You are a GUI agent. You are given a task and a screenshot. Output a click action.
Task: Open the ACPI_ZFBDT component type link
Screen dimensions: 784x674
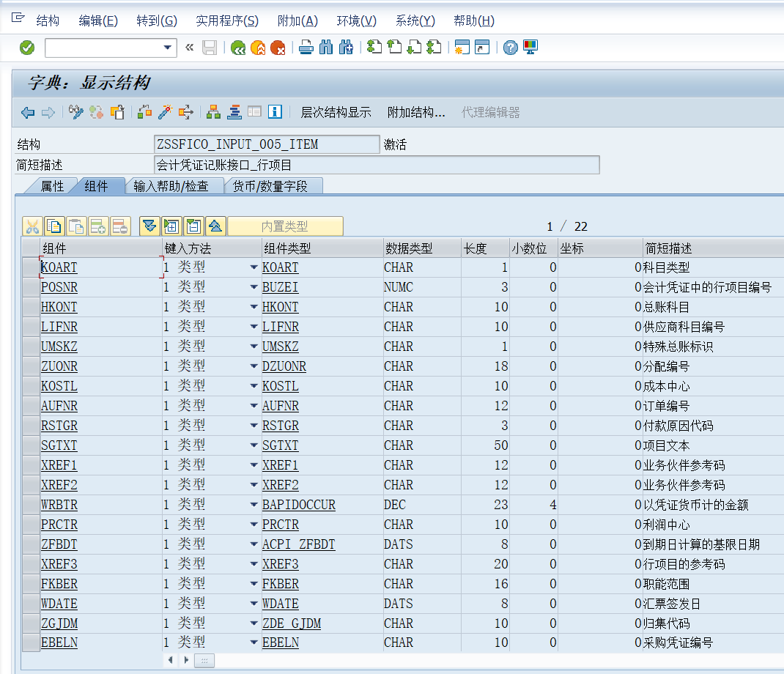pos(298,544)
